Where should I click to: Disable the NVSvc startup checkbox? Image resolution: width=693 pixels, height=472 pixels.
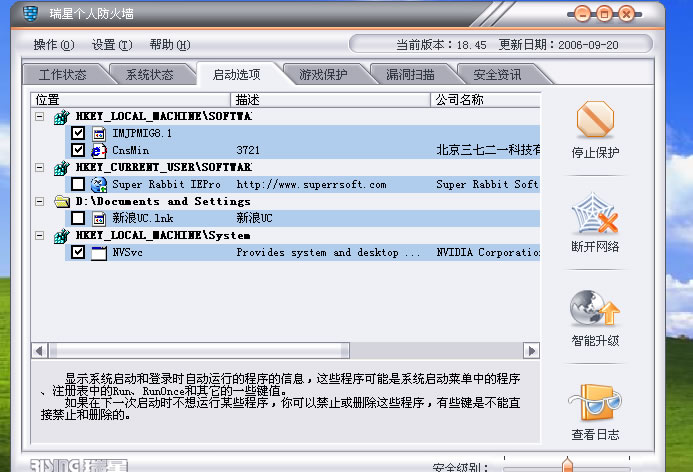[x=78, y=252]
